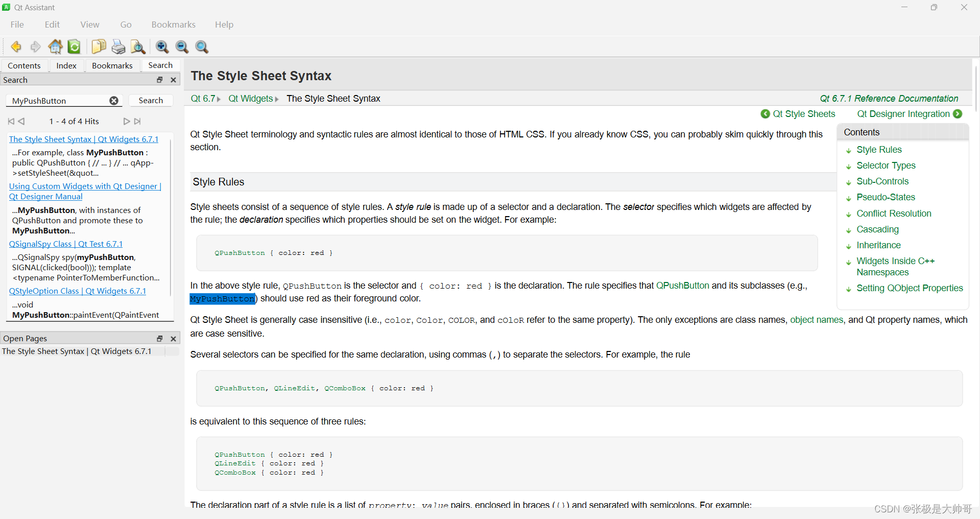Zoom out using the magnifier minus icon
Screen dimensions: 980x519
[x=182, y=47]
